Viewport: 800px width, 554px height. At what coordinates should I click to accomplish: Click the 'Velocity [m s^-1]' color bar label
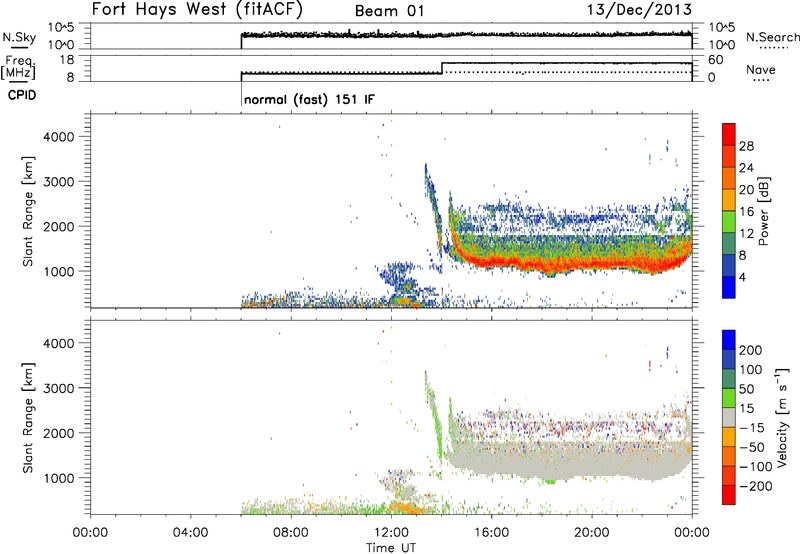coord(782,417)
